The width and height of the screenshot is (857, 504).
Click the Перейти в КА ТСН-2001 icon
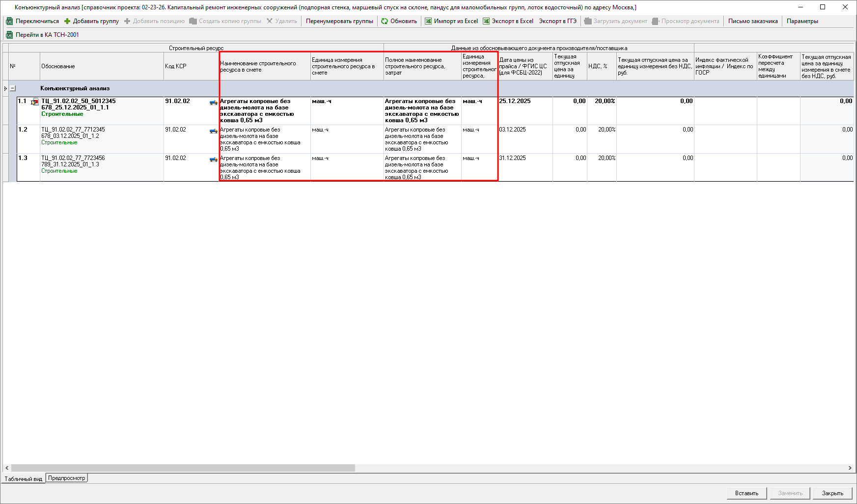(x=9, y=35)
